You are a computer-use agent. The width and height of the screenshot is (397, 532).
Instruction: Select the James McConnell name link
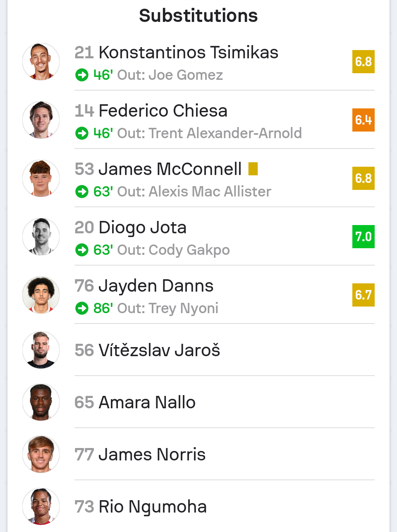[x=170, y=169]
